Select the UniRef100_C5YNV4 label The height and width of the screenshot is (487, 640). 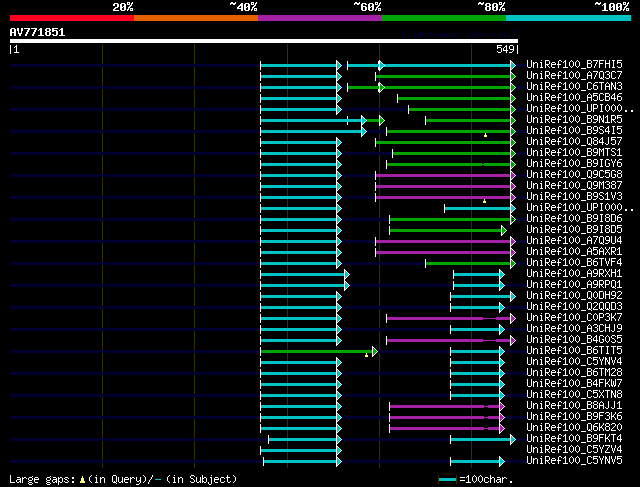click(574, 362)
